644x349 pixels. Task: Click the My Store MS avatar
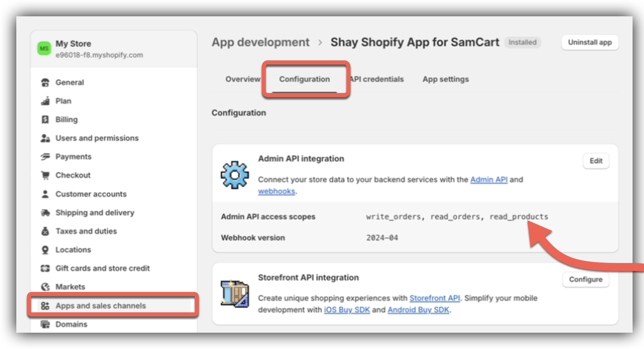pos(44,49)
